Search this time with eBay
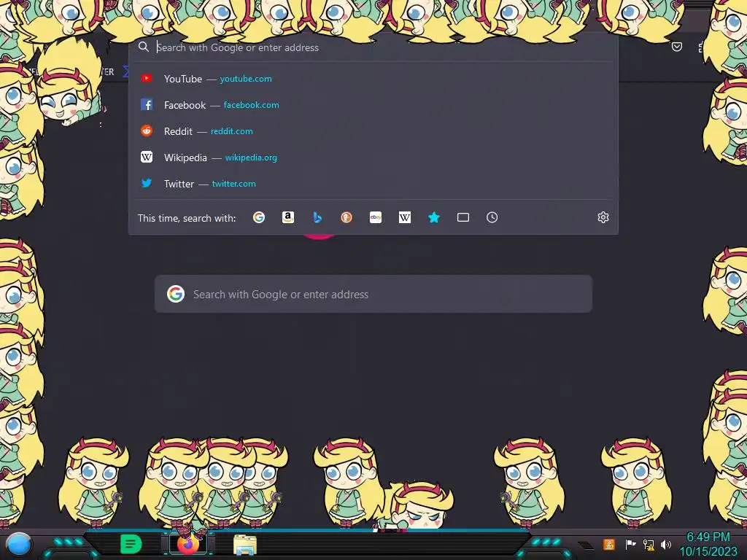Image resolution: width=747 pixels, height=560 pixels. click(376, 217)
